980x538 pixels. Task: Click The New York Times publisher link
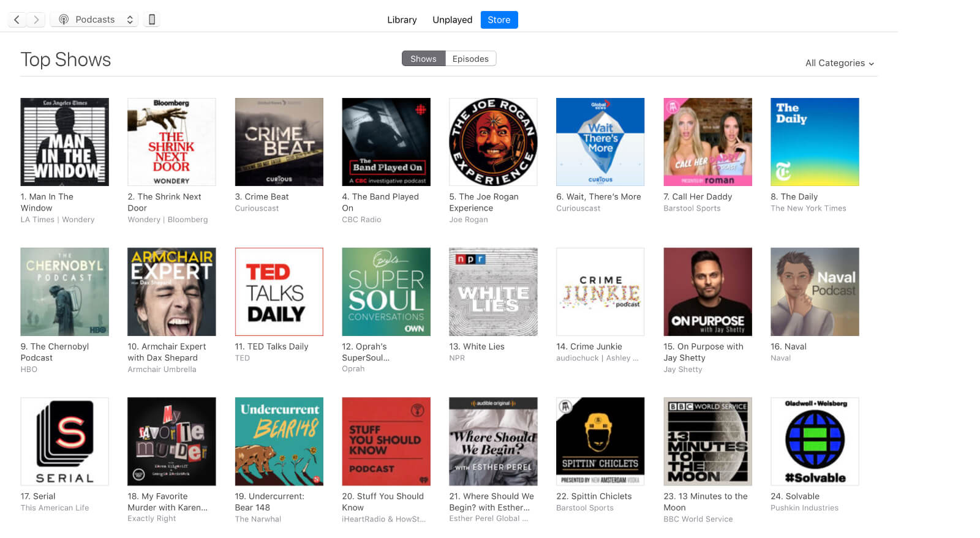tap(808, 208)
